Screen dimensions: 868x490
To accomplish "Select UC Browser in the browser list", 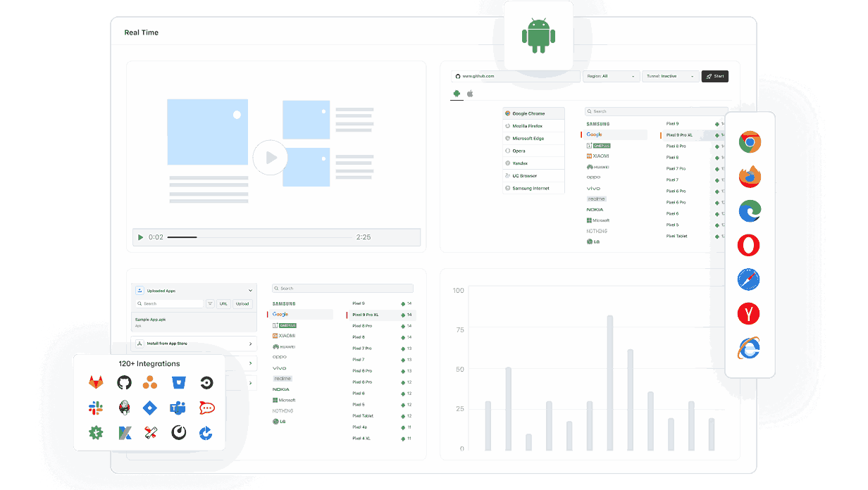I will pyautogui.click(x=534, y=175).
